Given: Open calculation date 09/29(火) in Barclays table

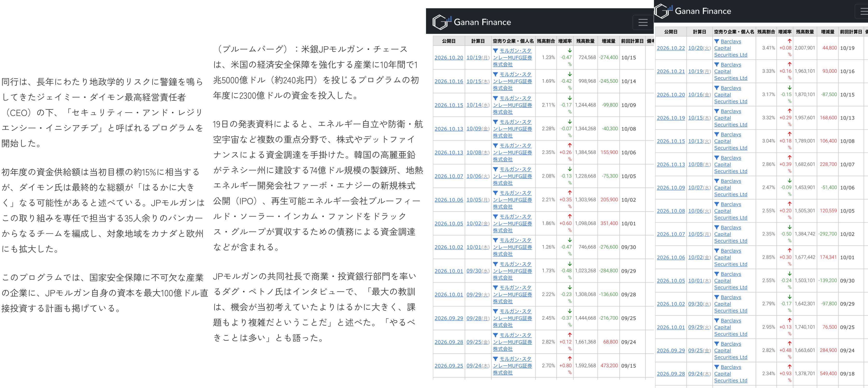Looking at the screenshot, I should [699, 327].
